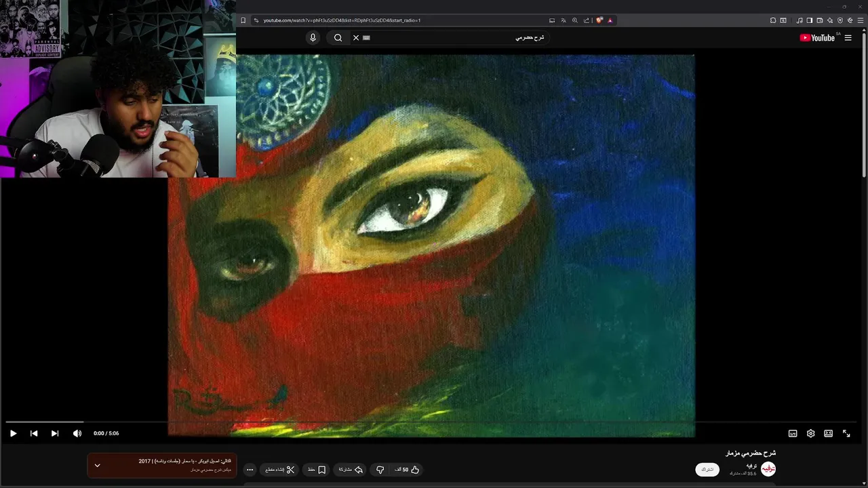This screenshot has height=488, width=868.
Task: View the site information icon
Action: (256, 20)
